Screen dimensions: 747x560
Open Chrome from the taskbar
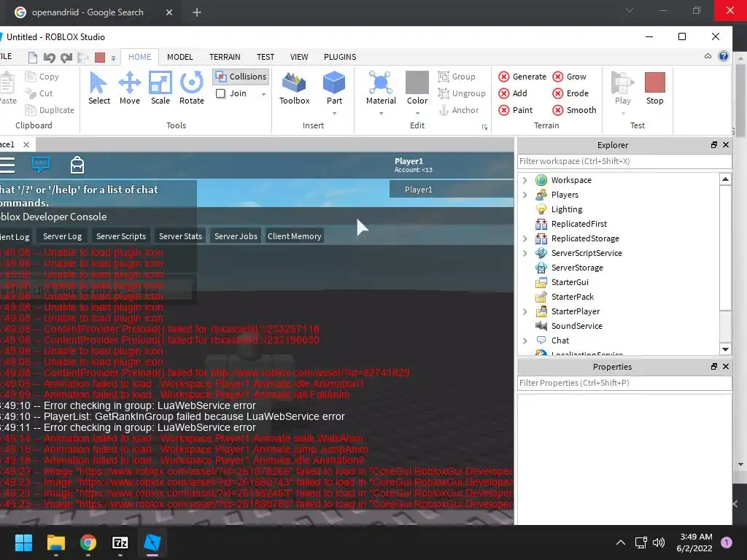point(88,542)
